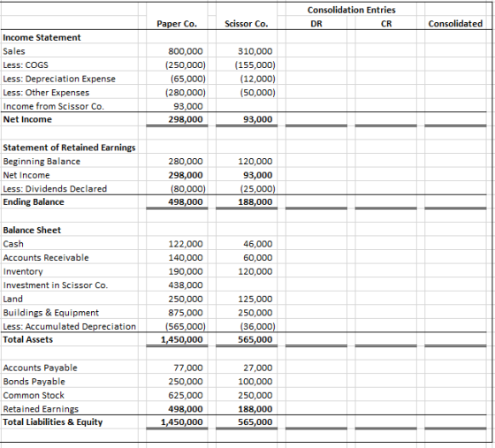Select the Balance Sheet section heading

(x=32, y=230)
